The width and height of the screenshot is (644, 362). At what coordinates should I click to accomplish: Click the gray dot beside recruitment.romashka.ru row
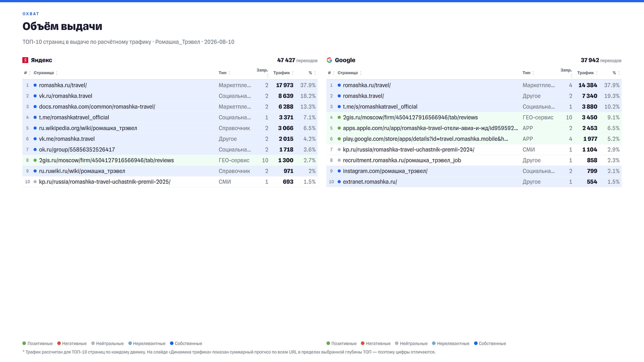(339, 160)
